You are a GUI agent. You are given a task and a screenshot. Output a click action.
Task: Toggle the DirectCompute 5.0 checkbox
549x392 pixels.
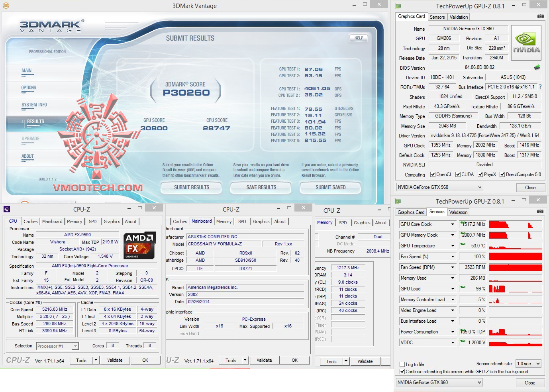502,174
